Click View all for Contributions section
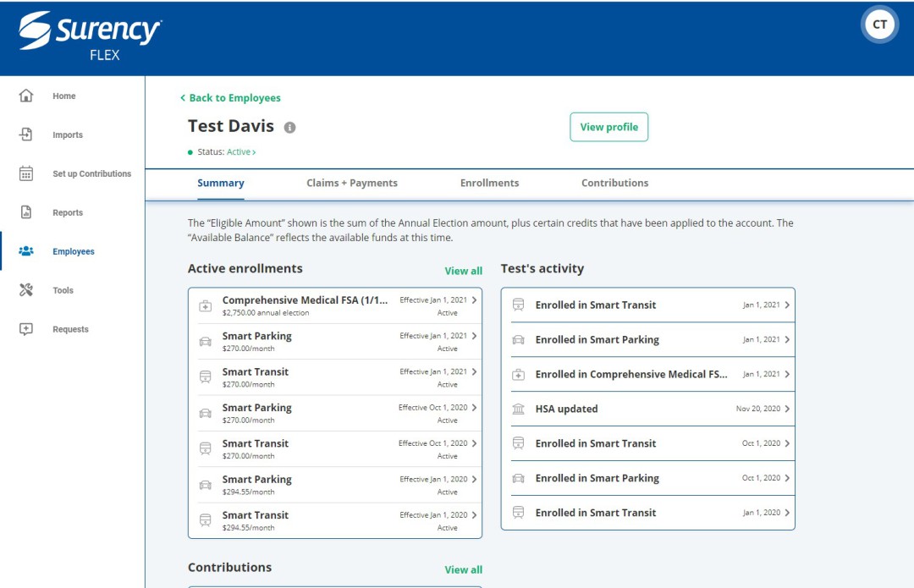 (x=464, y=570)
